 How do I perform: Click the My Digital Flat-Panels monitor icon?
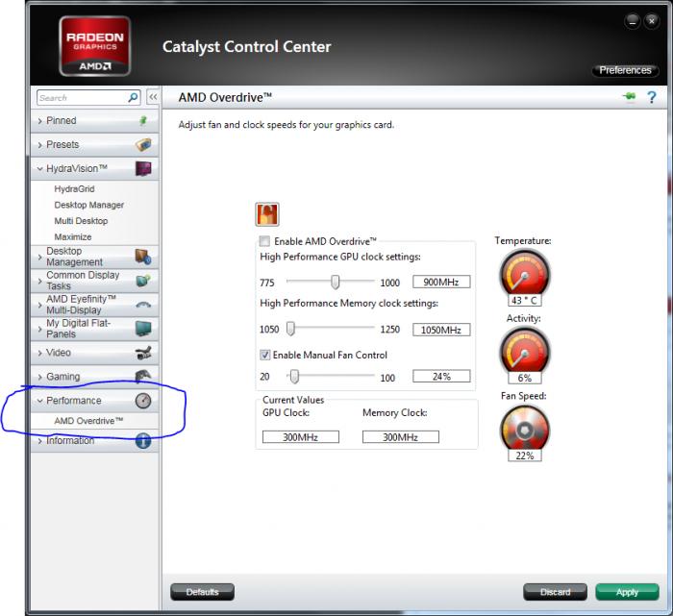tap(143, 329)
